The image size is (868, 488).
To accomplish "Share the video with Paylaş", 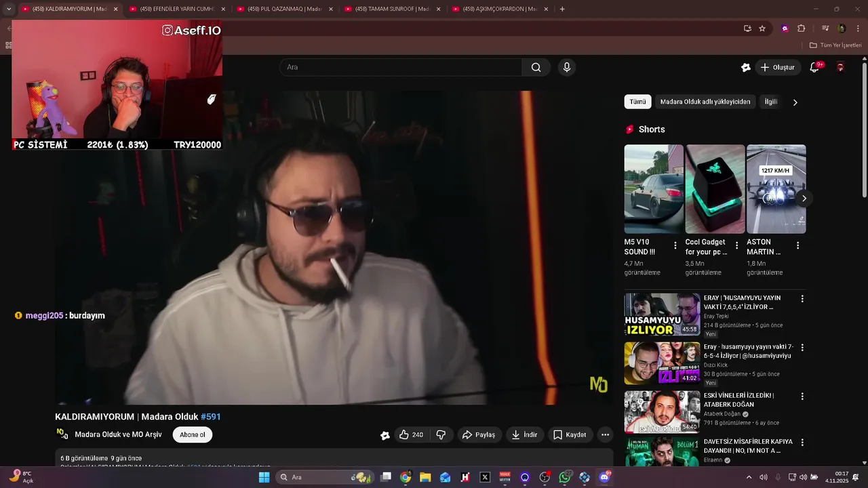I will tap(479, 434).
